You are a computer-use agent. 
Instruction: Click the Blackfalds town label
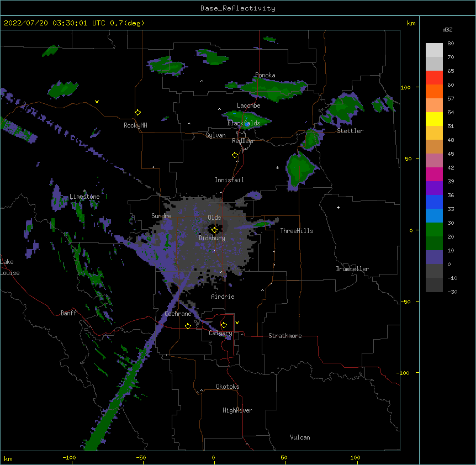244,123
